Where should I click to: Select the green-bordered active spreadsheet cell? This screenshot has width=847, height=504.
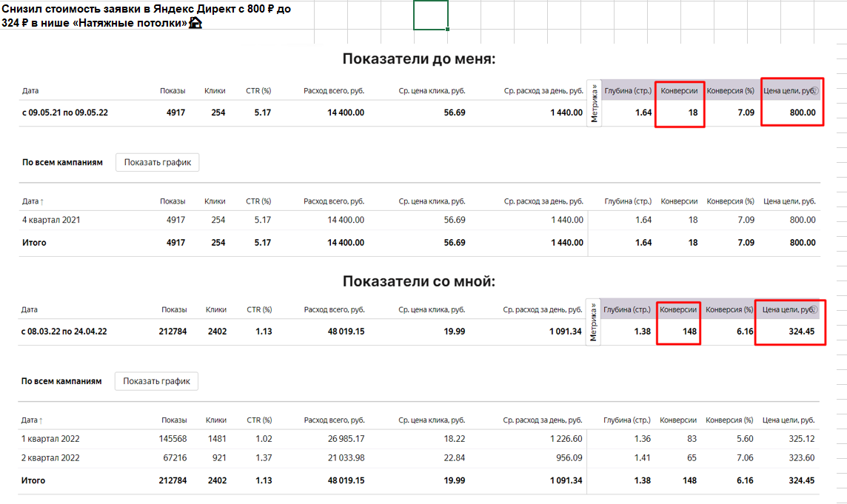point(430,15)
